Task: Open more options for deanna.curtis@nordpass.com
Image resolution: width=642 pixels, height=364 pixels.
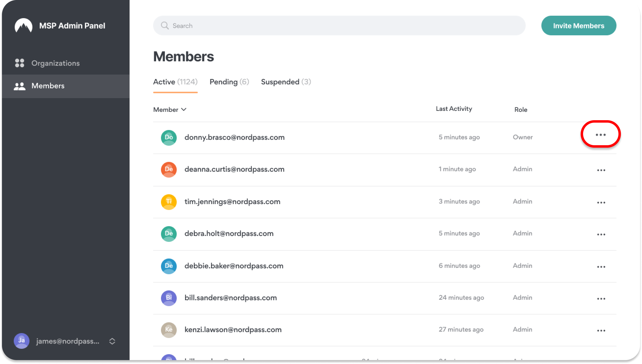Action: 601,170
